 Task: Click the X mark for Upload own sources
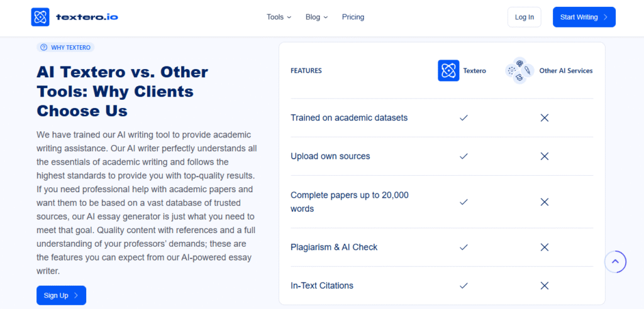coord(545,156)
